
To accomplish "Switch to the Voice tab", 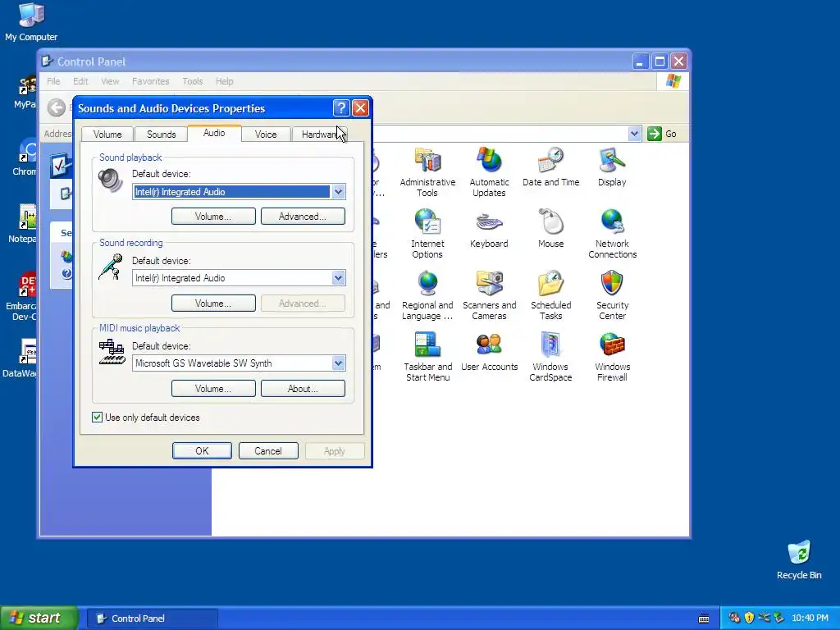I will point(266,135).
